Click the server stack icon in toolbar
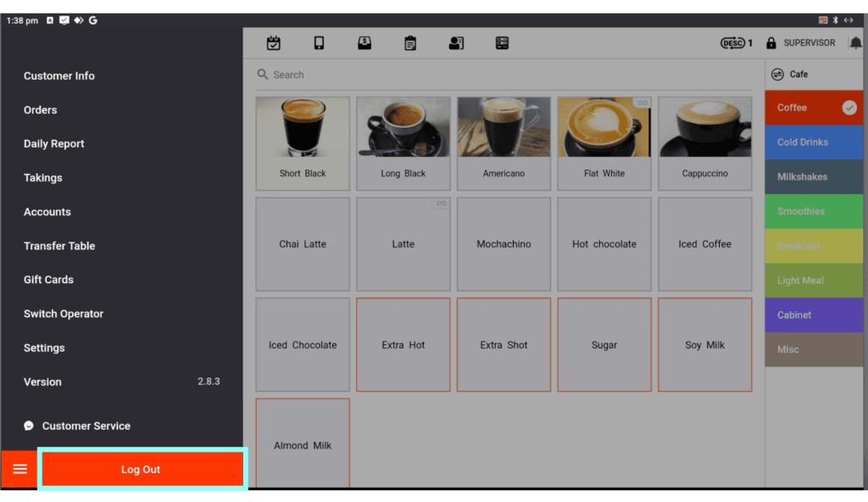This screenshot has height=502, width=868. tap(502, 43)
